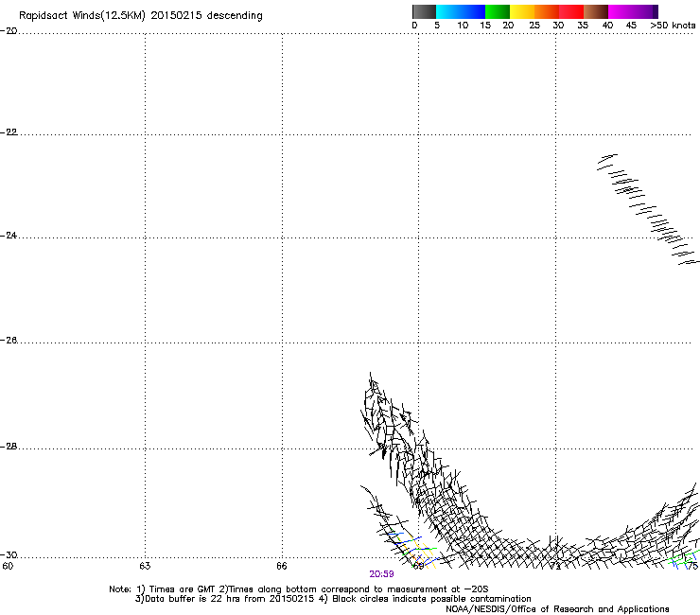Image resolution: width=700 pixels, height=615 pixels.
Task: Click the gray 0-5 knots color swatch
Action: [424, 11]
